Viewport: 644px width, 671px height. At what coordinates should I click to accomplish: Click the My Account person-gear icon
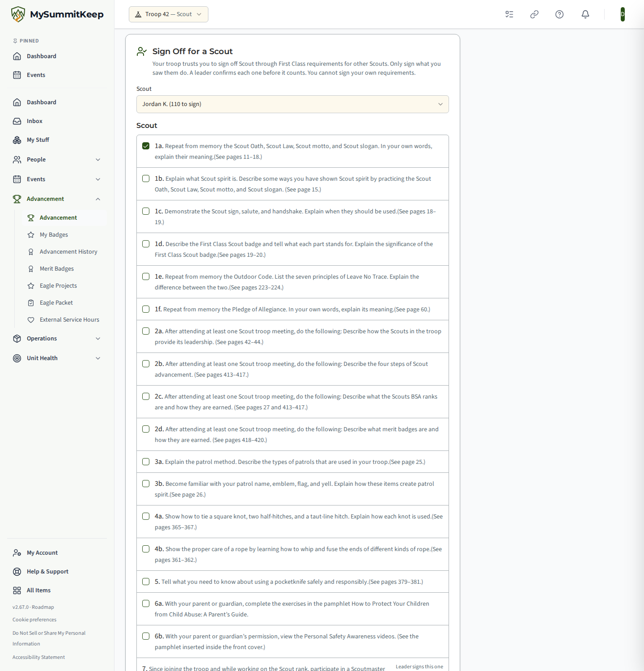[x=17, y=553]
